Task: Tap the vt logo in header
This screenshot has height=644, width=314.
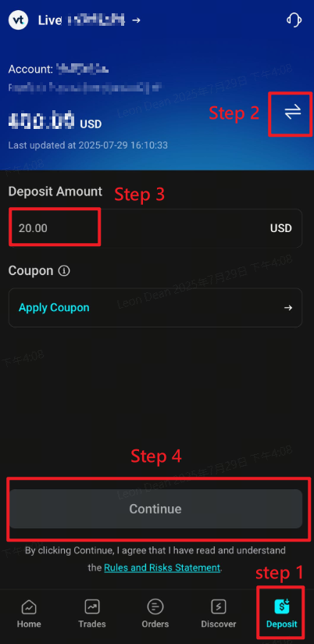Action: 18,20
